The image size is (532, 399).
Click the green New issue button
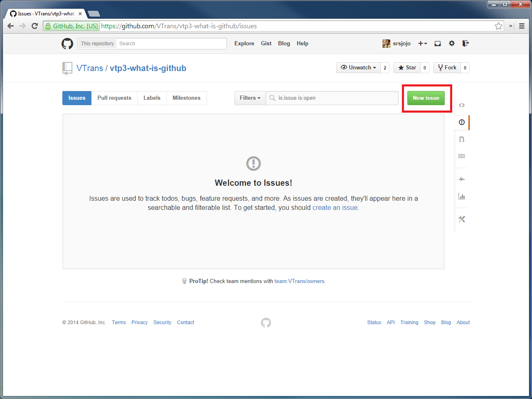coord(426,98)
